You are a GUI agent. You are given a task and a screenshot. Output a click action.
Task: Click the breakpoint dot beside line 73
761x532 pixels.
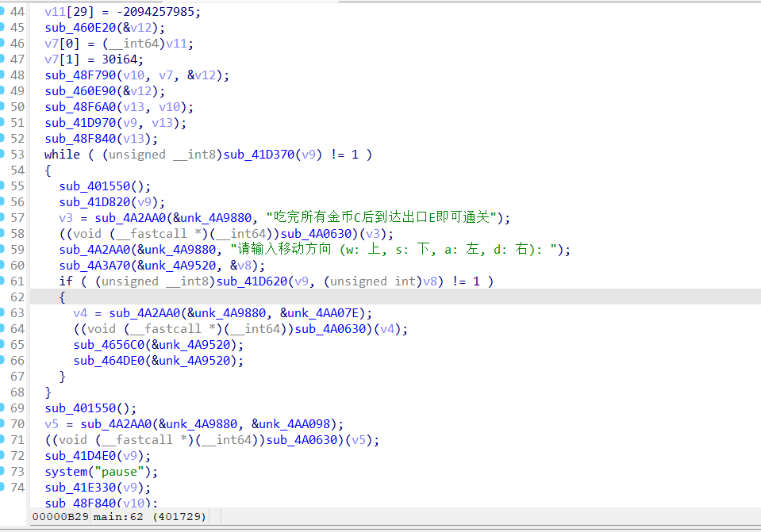click(2, 471)
